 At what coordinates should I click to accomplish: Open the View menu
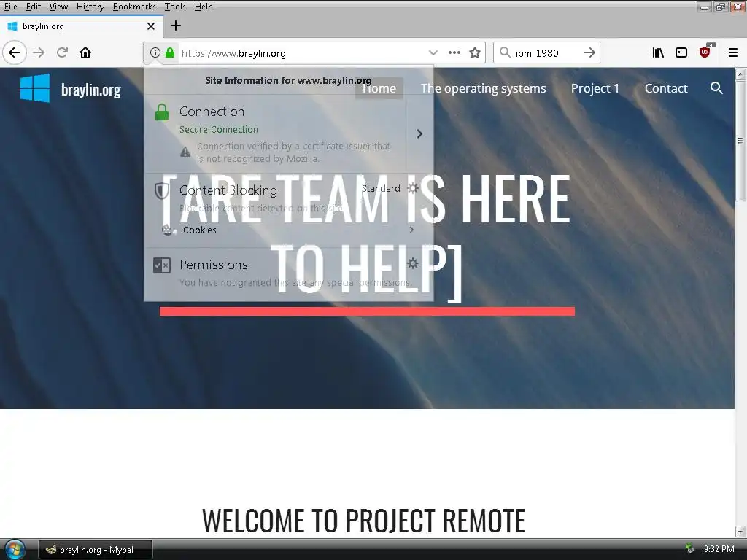[58, 7]
